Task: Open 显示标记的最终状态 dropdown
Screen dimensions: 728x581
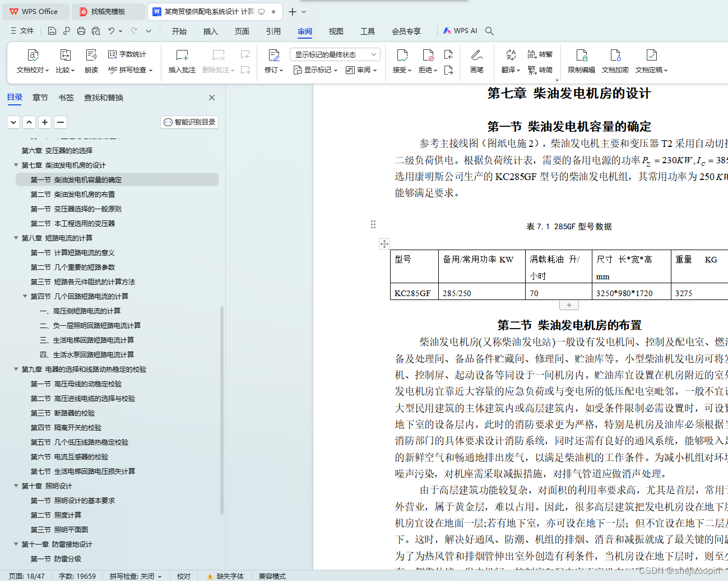Action: coord(335,54)
